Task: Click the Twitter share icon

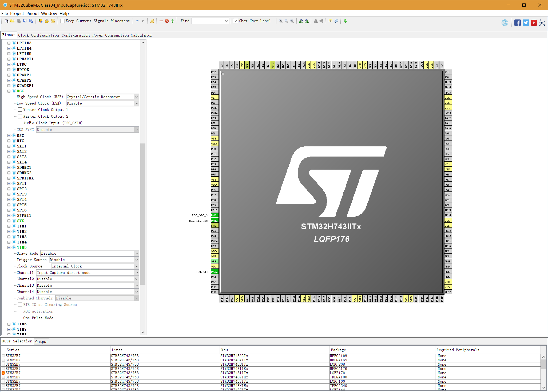Action: pos(525,23)
